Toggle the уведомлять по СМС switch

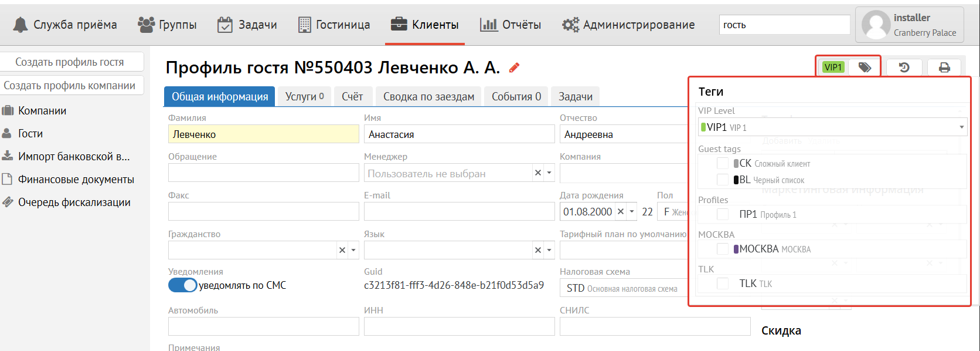coord(183,285)
